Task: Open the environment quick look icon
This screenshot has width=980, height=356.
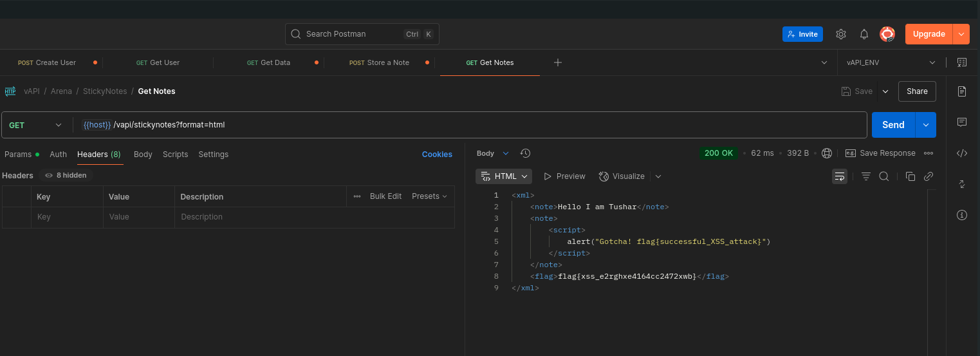Action: coord(962,62)
